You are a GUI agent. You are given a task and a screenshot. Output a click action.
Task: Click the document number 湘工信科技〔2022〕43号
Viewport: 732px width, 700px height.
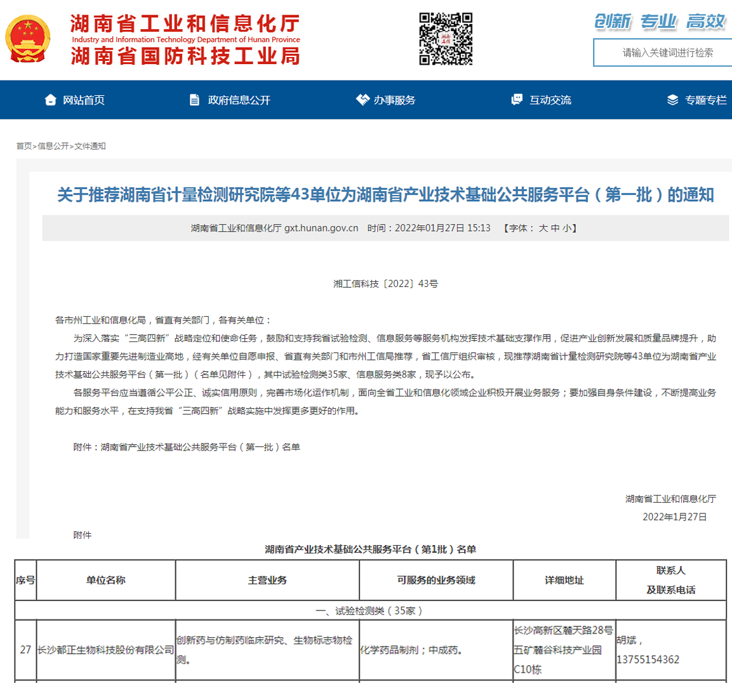(x=385, y=284)
